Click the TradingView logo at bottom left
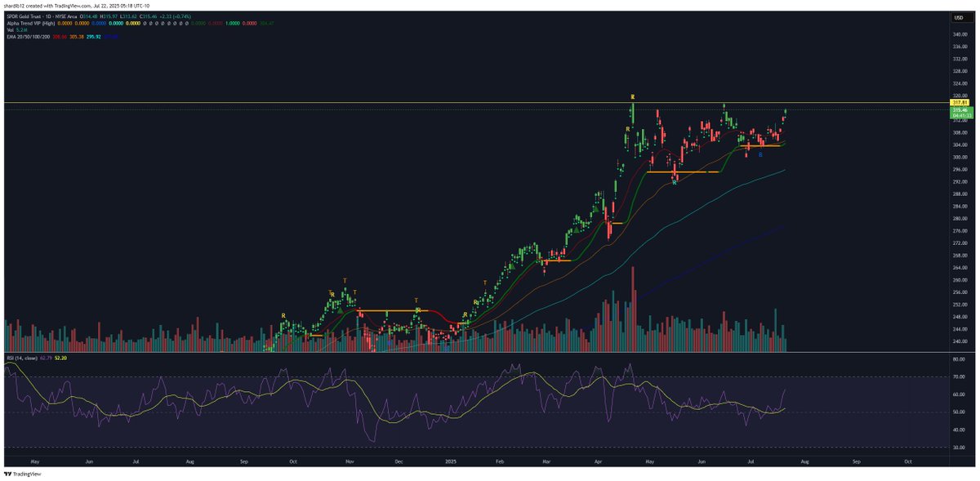This screenshot has width=980, height=481. [23, 474]
